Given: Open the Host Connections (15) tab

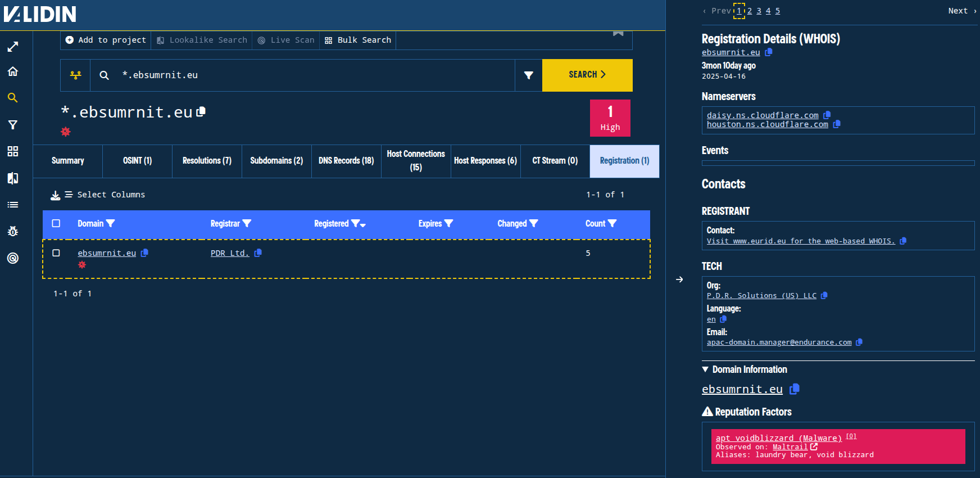Looking at the screenshot, I should (x=416, y=161).
